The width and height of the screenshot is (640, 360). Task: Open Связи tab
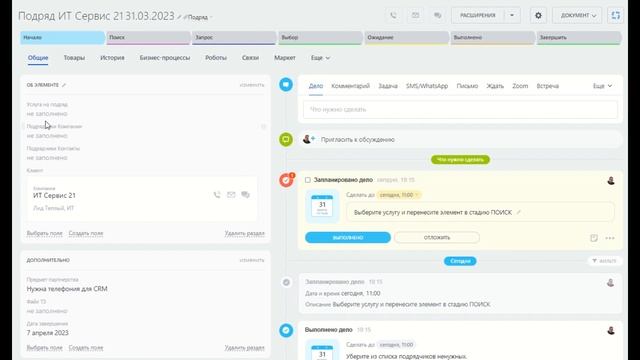coord(250,58)
